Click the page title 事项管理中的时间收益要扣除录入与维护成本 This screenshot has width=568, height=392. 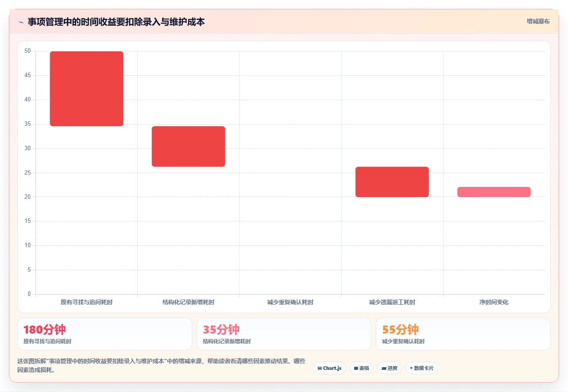116,22
